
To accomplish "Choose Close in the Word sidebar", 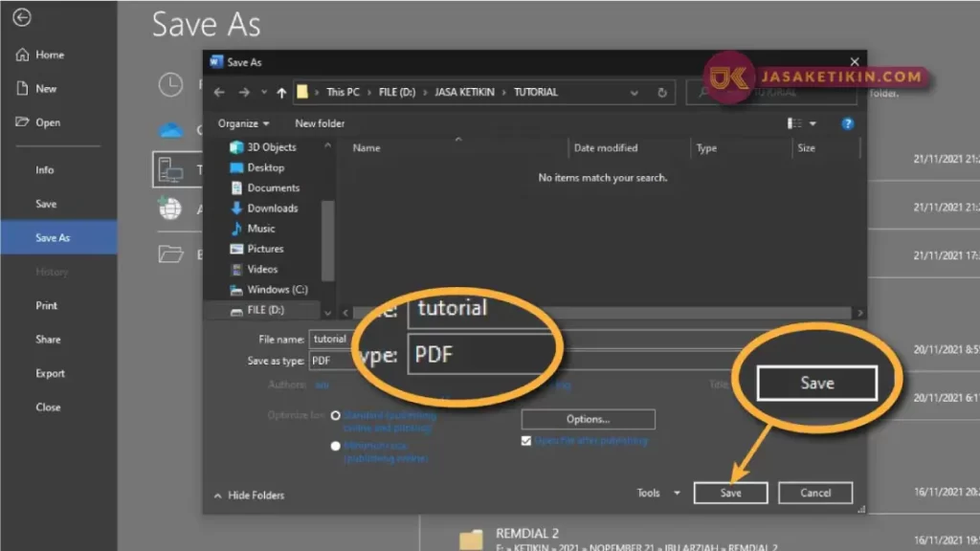I will click(48, 407).
